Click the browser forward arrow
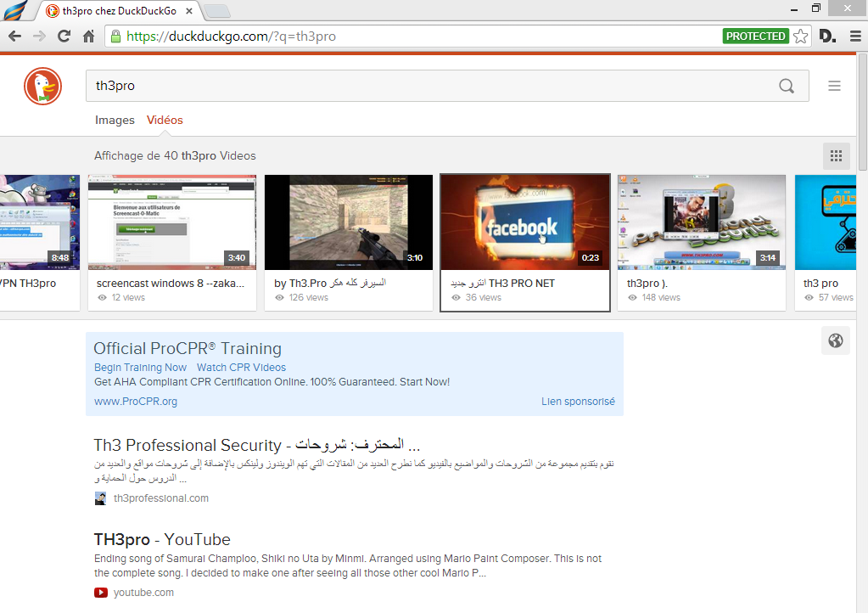 [39, 37]
